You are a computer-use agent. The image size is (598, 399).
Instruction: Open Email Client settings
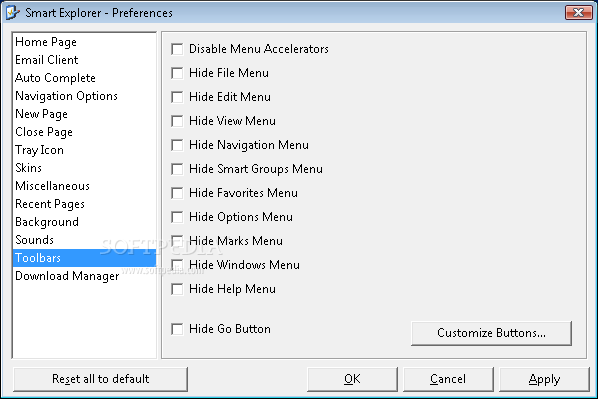coord(84,60)
